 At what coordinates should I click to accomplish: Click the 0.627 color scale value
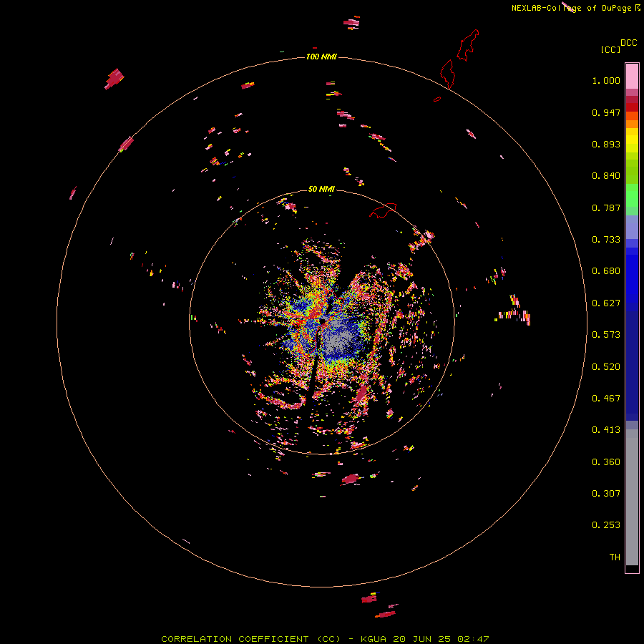[606, 303]
